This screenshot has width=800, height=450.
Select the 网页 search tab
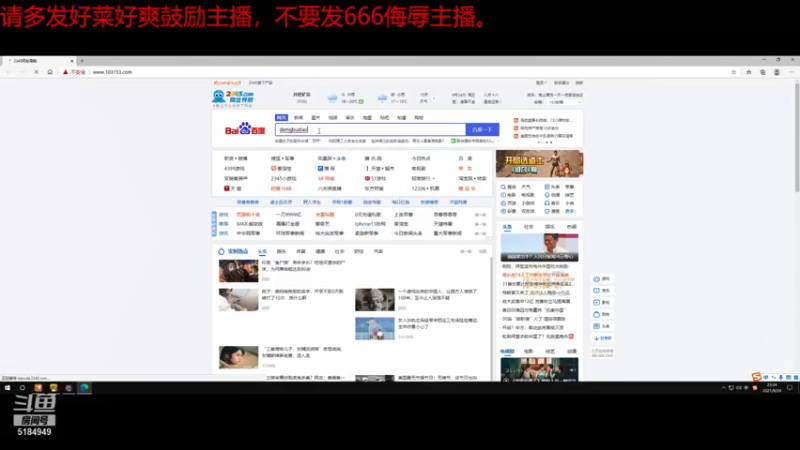(281, 117)
